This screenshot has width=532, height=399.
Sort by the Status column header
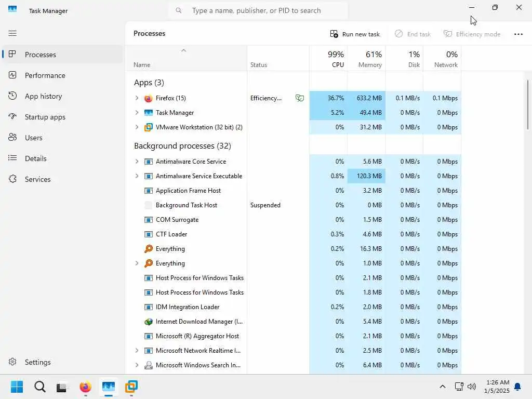(278, 59)
